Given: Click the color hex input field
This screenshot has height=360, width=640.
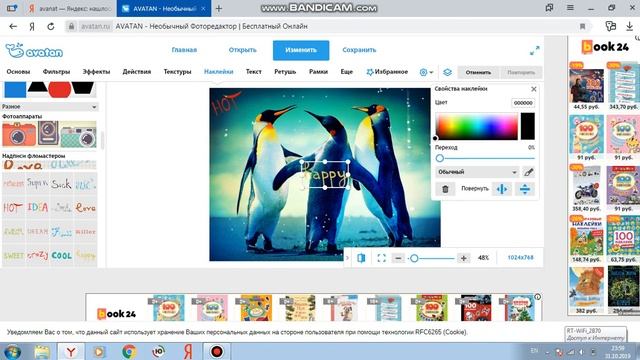Looking at the screenshot, I should (x=523, y=103).
